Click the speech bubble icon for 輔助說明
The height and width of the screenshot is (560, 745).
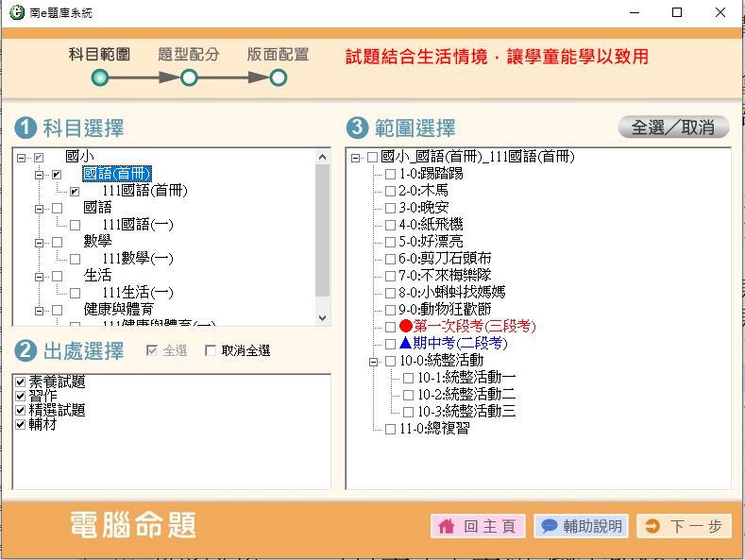pos(549,526)
